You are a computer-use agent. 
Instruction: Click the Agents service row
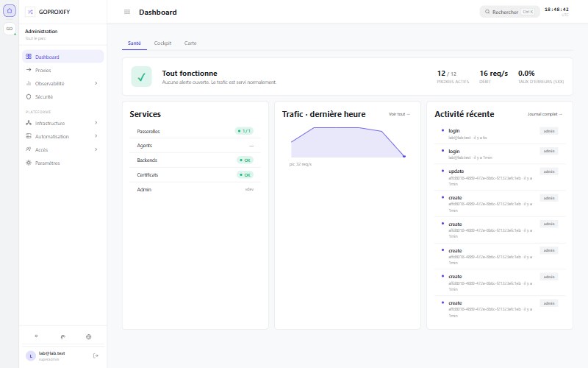[195, 145]
